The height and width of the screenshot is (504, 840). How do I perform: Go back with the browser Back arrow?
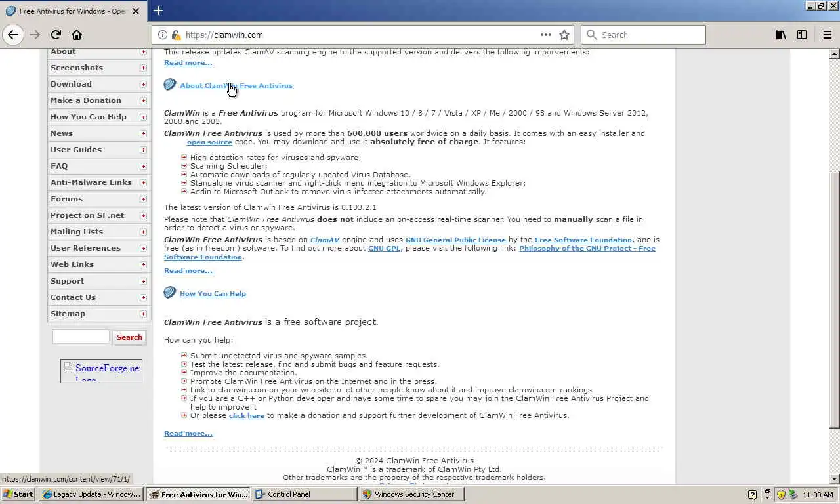(x=13, y=35)
